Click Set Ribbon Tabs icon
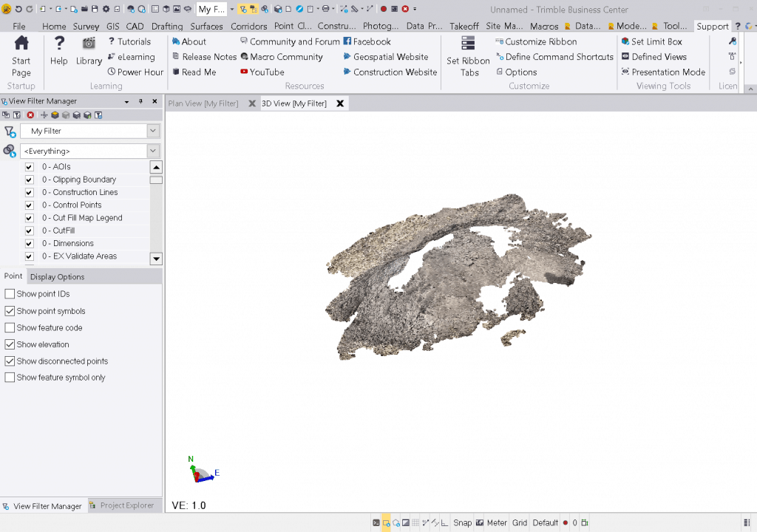This screenshot has height=532, width=757. click(x=468, y=44)
